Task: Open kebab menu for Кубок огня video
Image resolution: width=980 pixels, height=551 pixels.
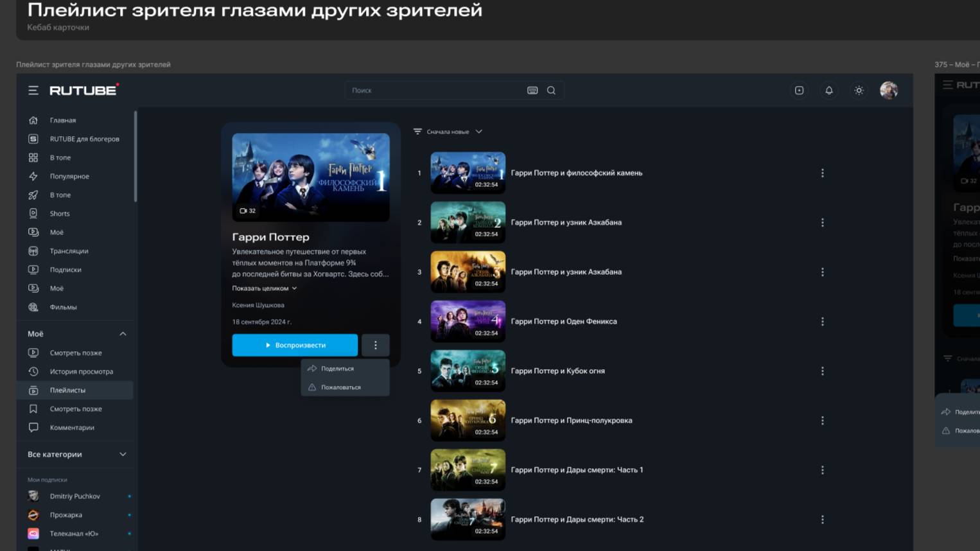Action: click(822, 371)
